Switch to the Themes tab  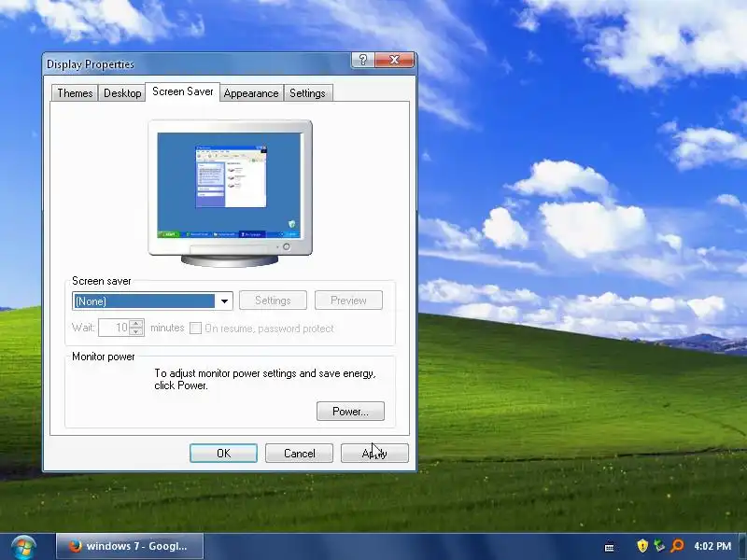[x=75, y=93]
